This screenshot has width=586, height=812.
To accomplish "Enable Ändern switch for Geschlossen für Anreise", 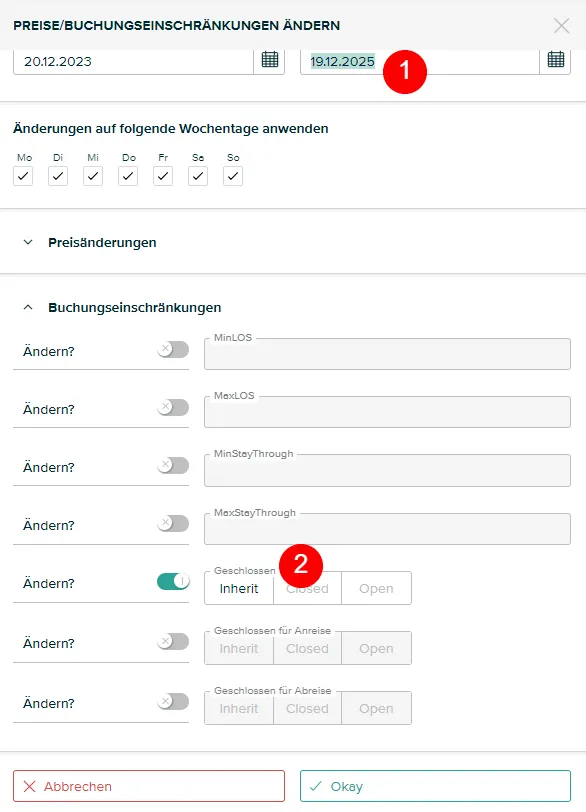I will point(173,642).
